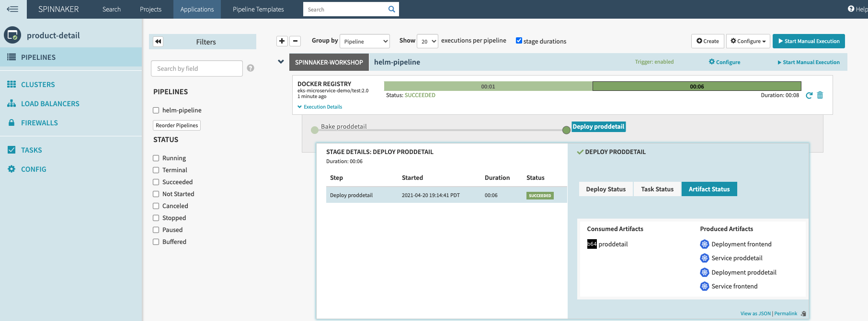
Task: Open the Show executions count dropdown
Action: click(427, 41)
